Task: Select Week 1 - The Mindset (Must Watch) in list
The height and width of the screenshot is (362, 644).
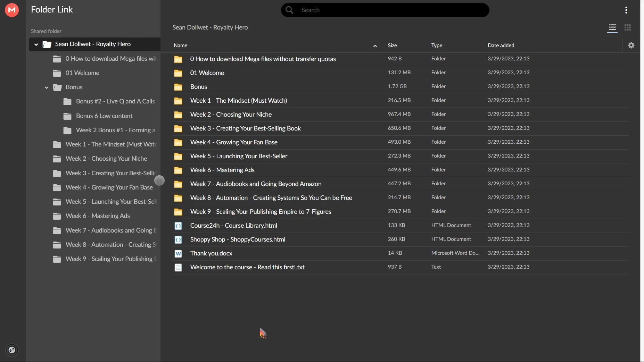Action: pos(239,101)
